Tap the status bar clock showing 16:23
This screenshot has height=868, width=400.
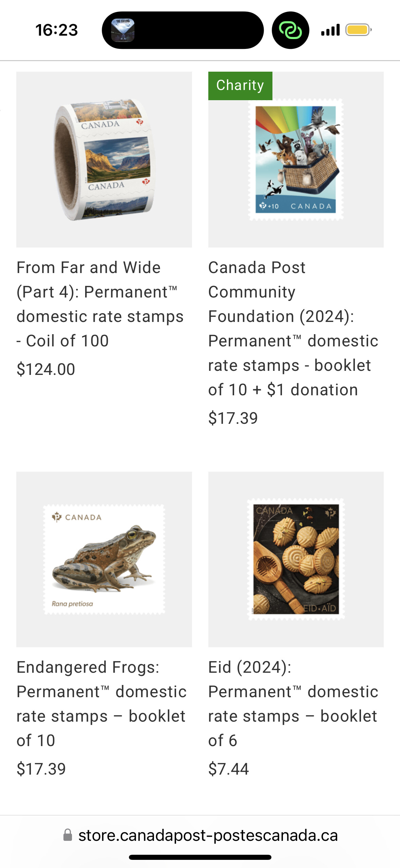(x=57, y=30)
